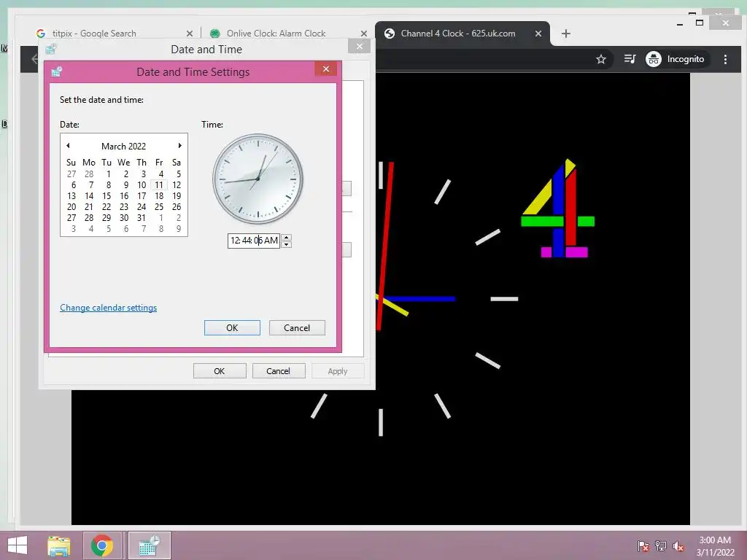Image resolution: width=747 pixels, height=560 pixels.
Task: Go to previous month in calendar
Action: point(68,146)
